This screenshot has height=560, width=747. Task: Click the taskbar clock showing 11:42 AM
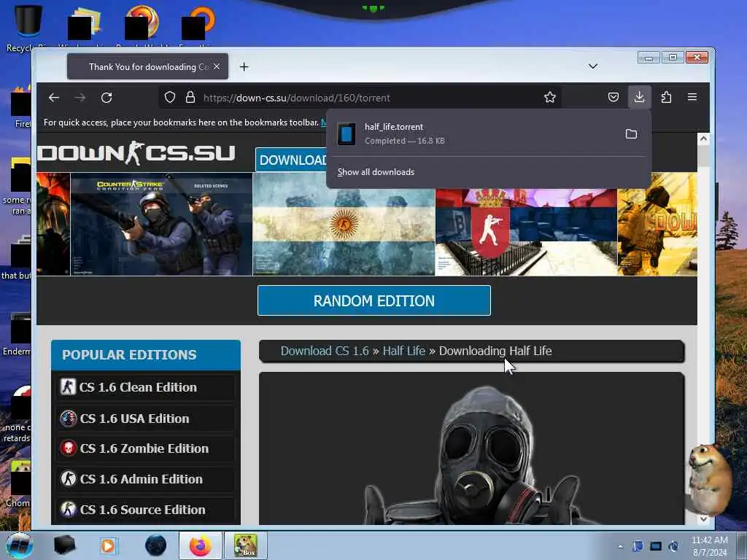click(710, 546)
